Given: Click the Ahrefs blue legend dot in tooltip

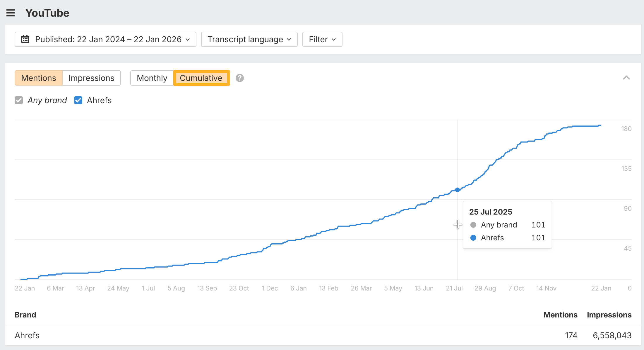Looking at the screenshot, I should pyautogui.click(x=473, y=238).
